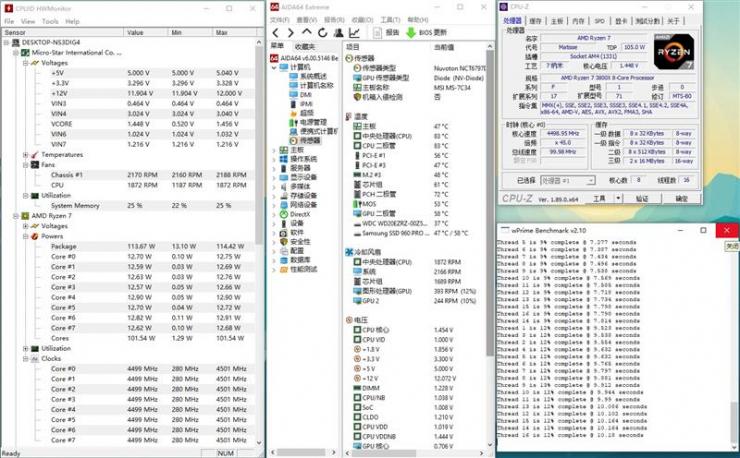Expand the 性能测试 node in AIDA64
This screenshot has width=740, height=458.
point(274,270)
